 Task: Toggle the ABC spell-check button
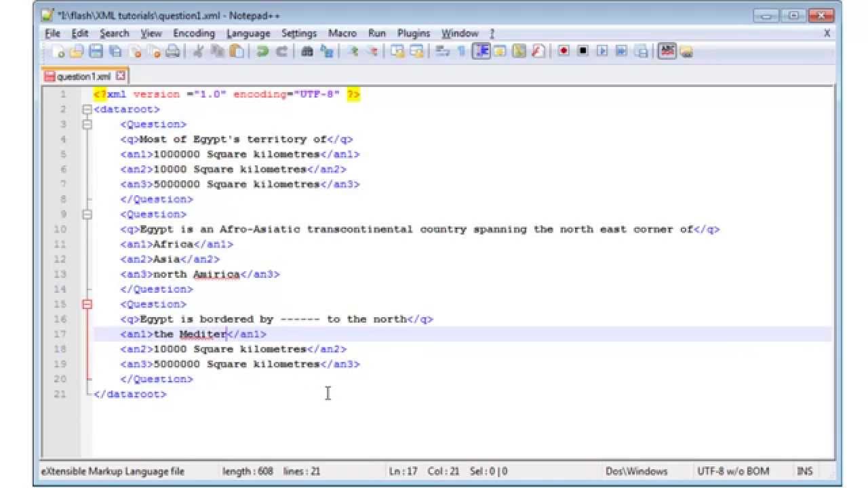[667, 52]
